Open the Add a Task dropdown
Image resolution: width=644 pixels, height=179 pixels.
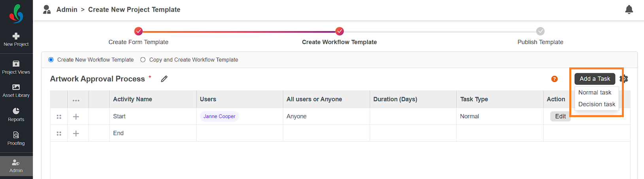tap(595, 79)
